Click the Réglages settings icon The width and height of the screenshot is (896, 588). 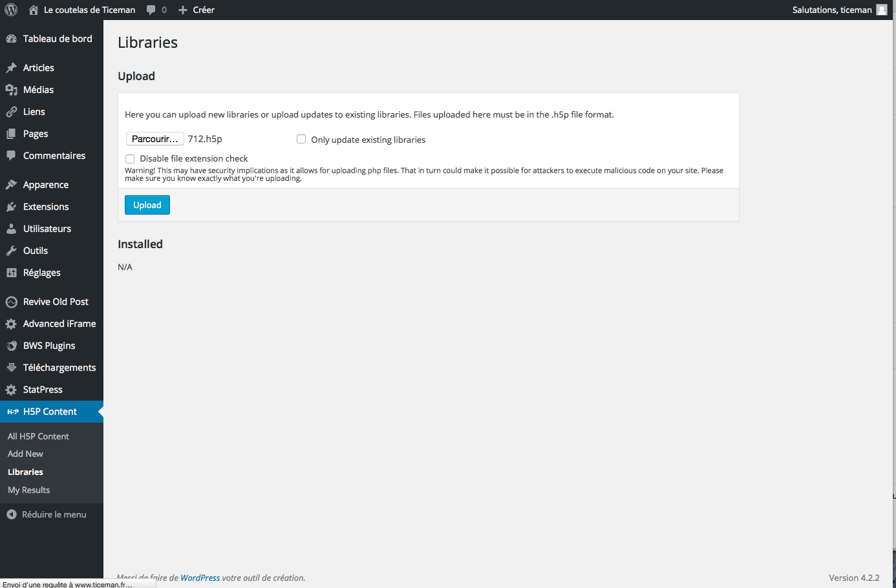point(11,273)
